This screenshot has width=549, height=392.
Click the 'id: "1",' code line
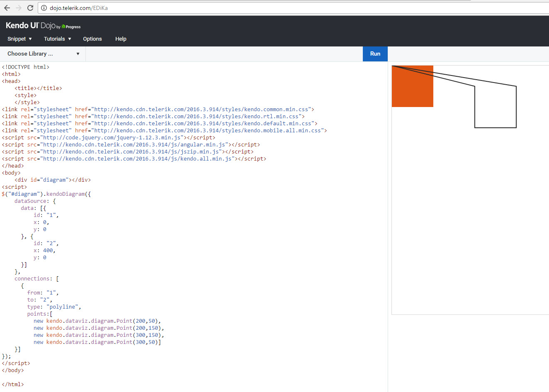[46, 215]
